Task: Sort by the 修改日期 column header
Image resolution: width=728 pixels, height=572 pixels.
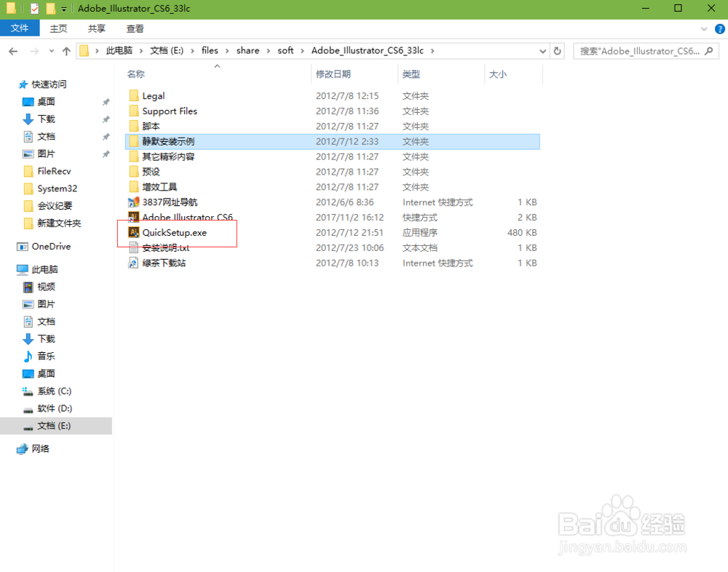Action: tap(333, 74)
